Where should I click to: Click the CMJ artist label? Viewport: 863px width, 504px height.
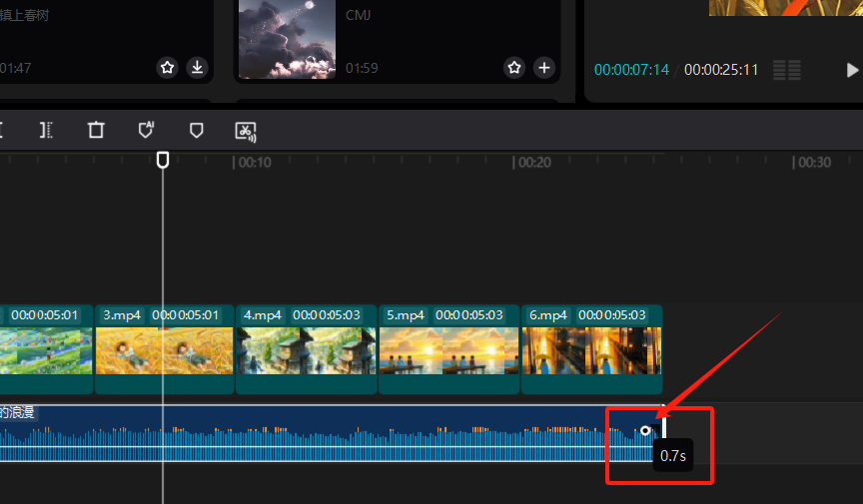[358, 15]
